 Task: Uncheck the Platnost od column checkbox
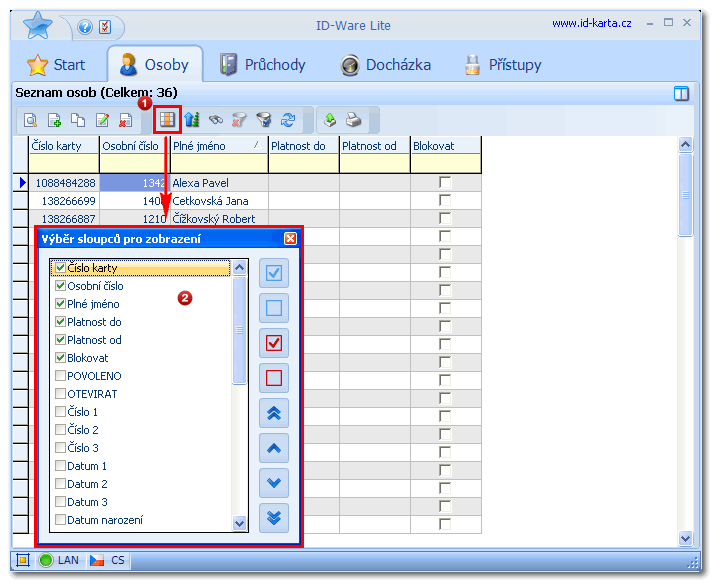coord(60,339)
